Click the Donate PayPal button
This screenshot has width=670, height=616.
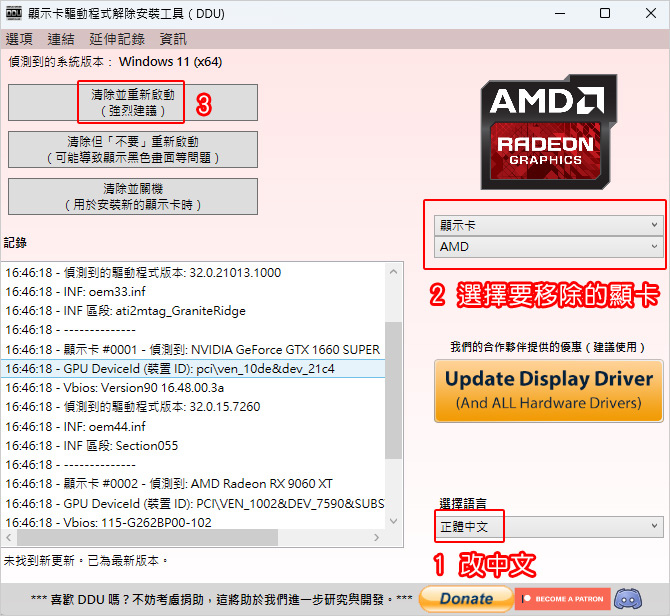click(466, 598)
